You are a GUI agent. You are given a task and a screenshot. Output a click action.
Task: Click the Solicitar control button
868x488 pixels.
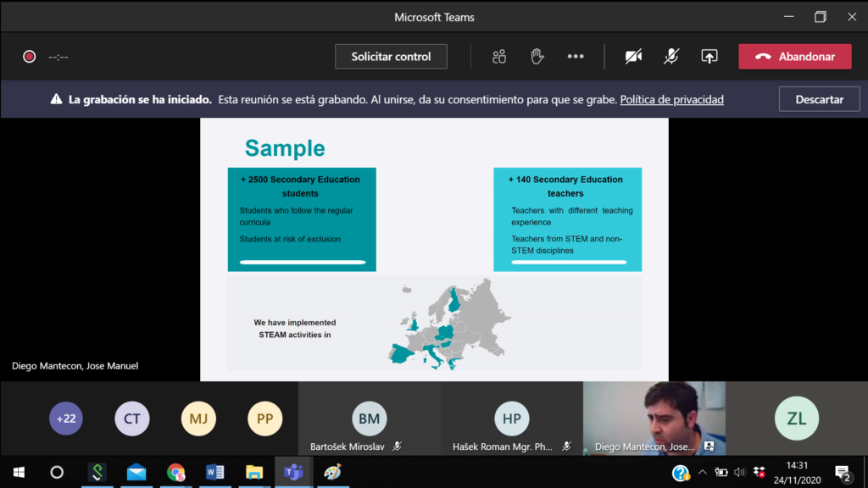click(x=391, y=57)
